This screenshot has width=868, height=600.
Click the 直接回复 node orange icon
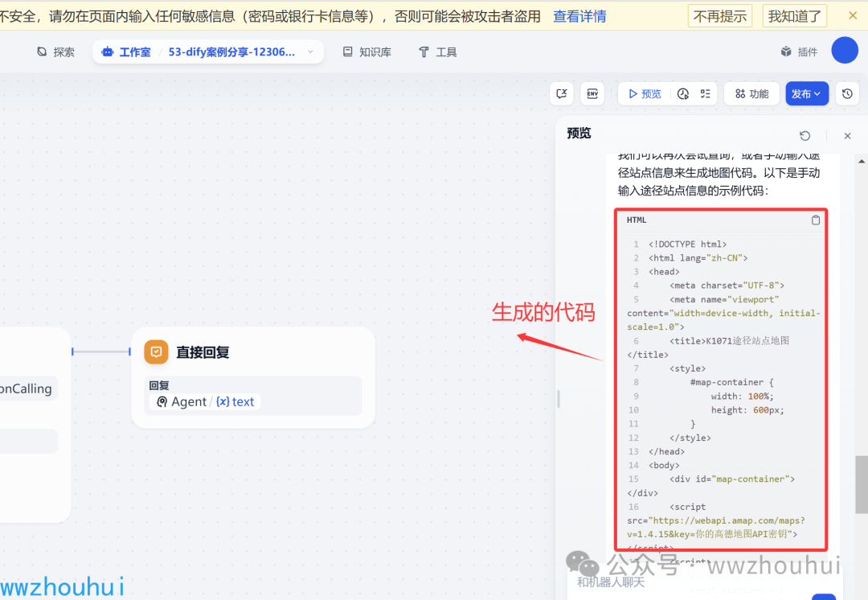tap(156, 351)
